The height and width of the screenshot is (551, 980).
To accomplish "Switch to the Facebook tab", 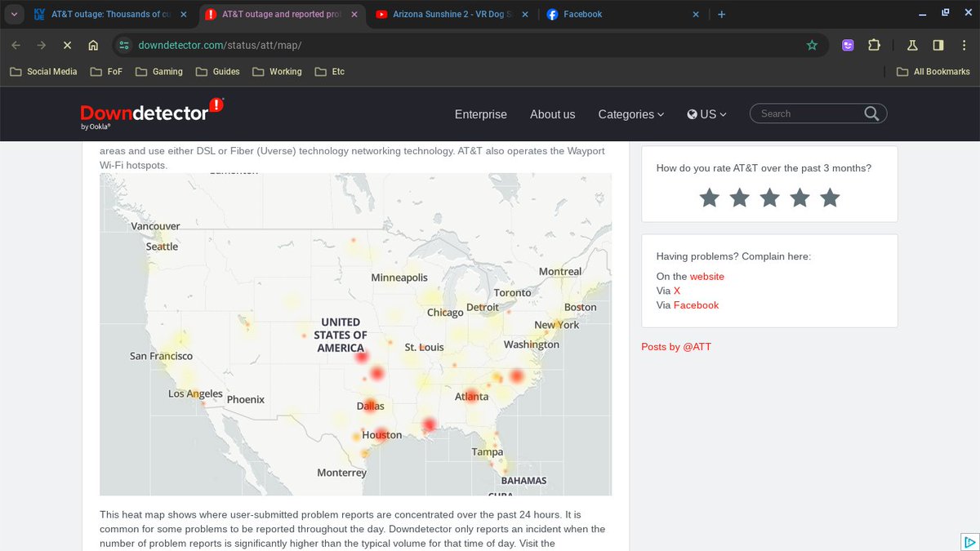I will point(624,14).
